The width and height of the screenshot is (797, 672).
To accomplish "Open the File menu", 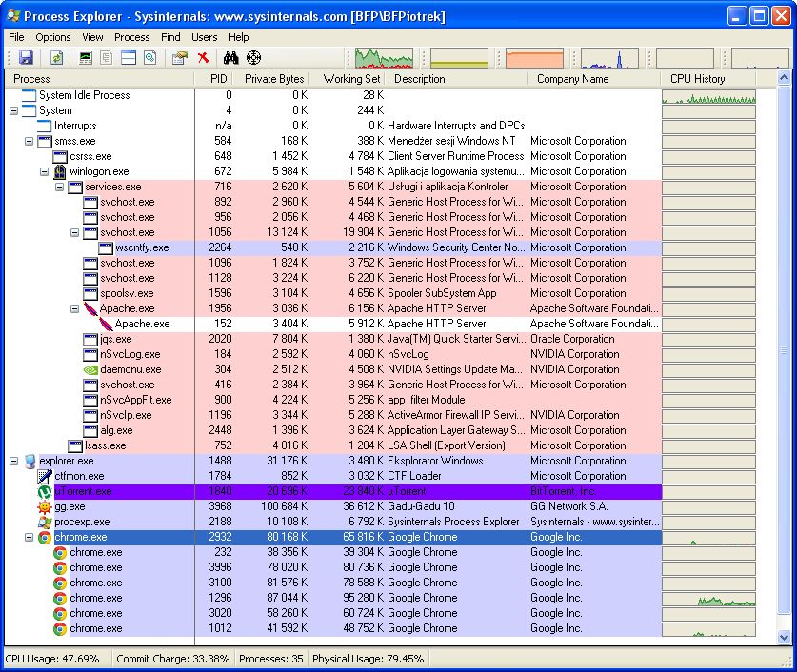I will 16,37.
